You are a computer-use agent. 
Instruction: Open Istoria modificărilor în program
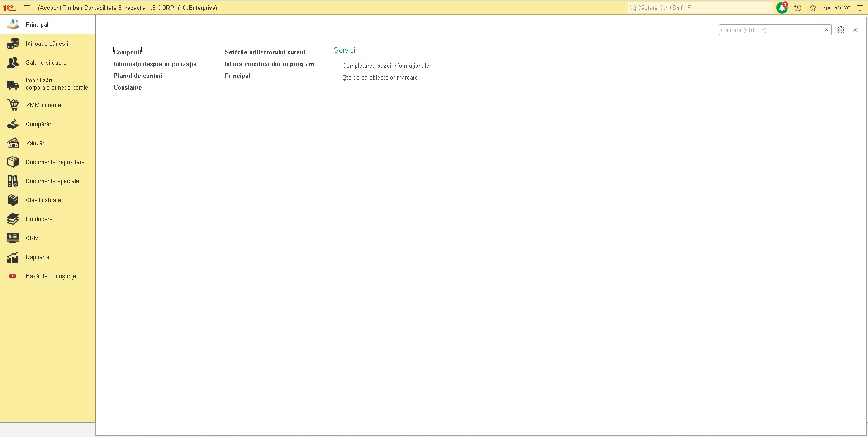click(x=269, y=64)
